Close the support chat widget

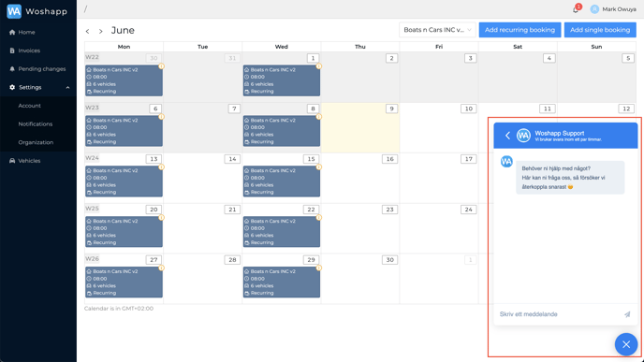(626, 344)
